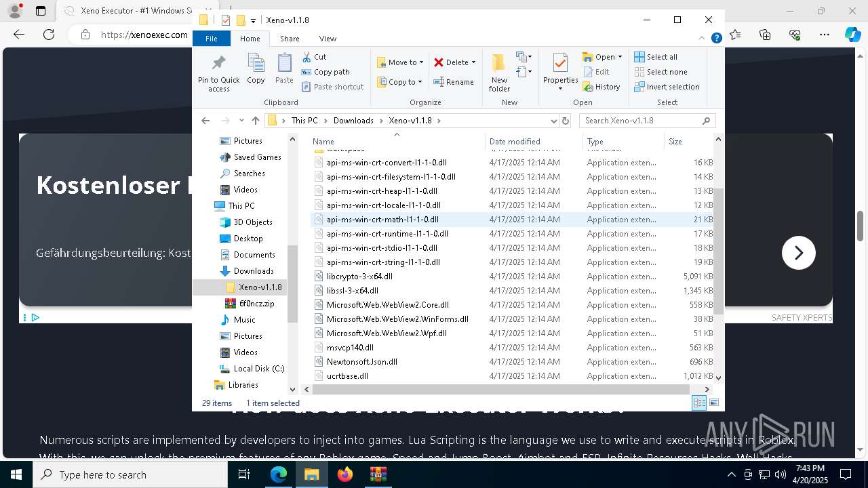Open Edge settings and more menu
Image resolution: width=868 pixels, height=488 pixels.
click(825, 35)
